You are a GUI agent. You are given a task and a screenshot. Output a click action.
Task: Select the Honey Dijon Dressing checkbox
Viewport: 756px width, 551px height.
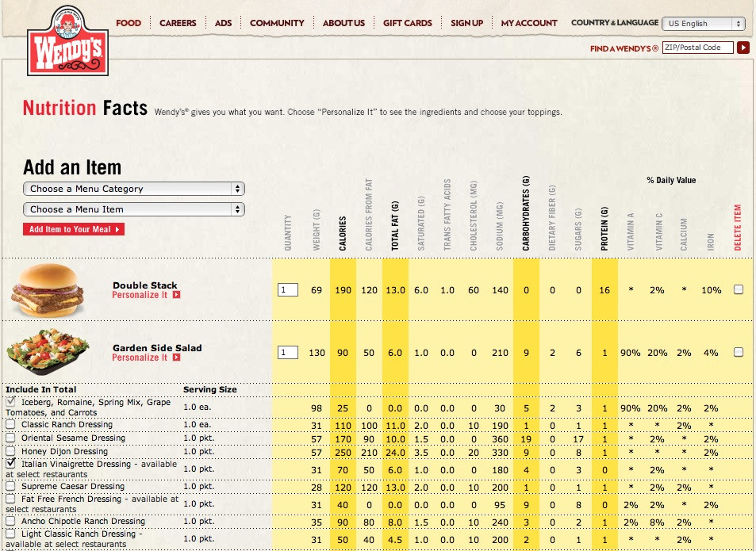(x=10, y=451)
